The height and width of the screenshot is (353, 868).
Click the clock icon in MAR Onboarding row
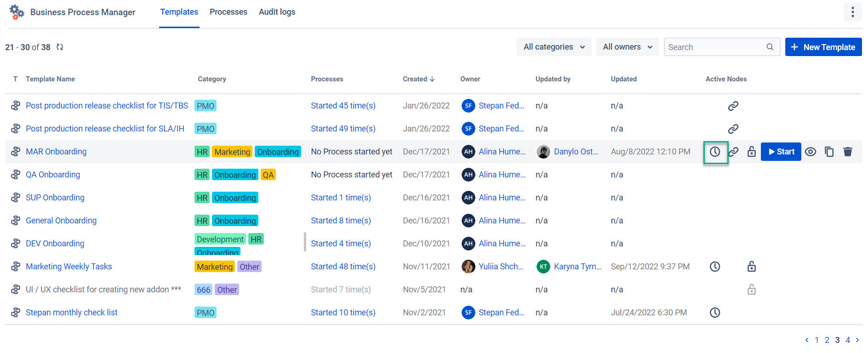point(715,152)
